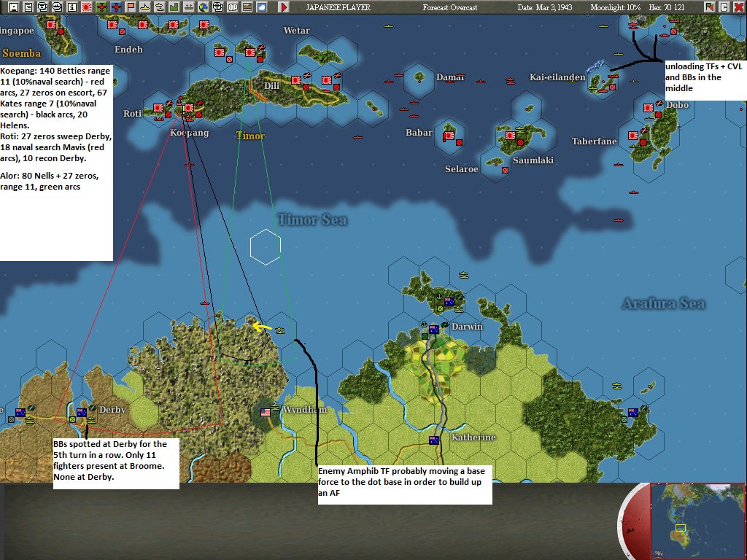Select the Darwin Australian base flag

click(x=433, y=330)
